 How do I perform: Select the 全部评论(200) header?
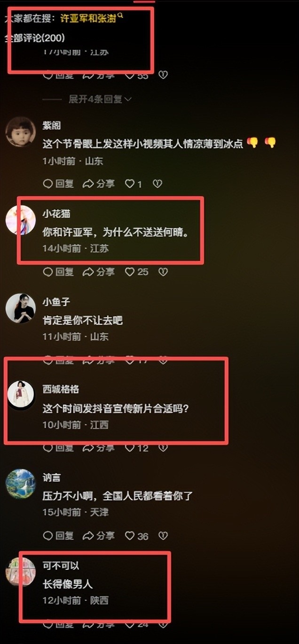tap(35, 38)
